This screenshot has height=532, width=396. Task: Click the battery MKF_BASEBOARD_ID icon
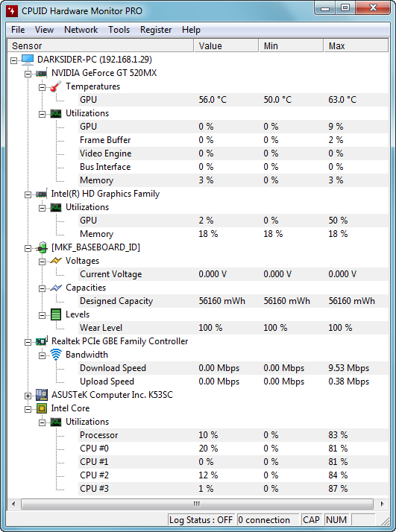pyautogui.click(x=42, y=247)
